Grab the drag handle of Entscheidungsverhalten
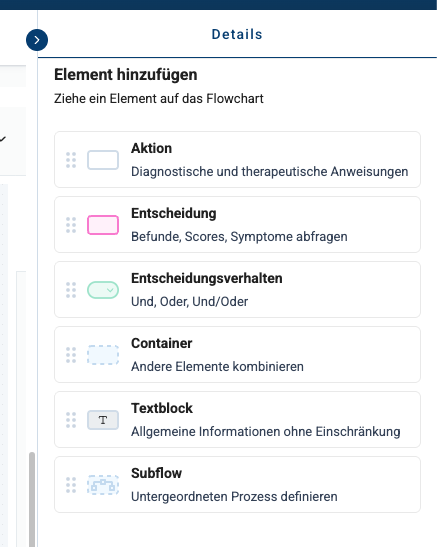 pos(71,290)
